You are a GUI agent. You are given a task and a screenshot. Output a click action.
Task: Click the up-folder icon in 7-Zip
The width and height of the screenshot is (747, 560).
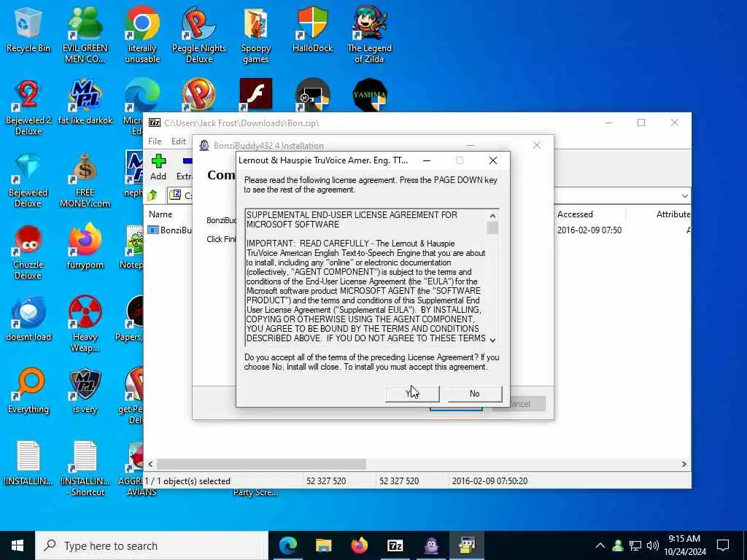tap(152, 195)
